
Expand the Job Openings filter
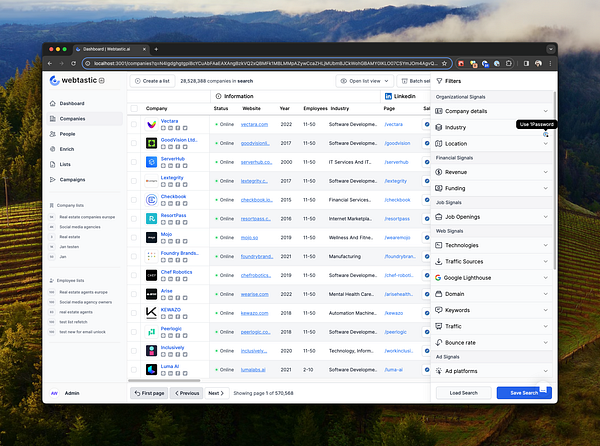click(x=492, y=217)
